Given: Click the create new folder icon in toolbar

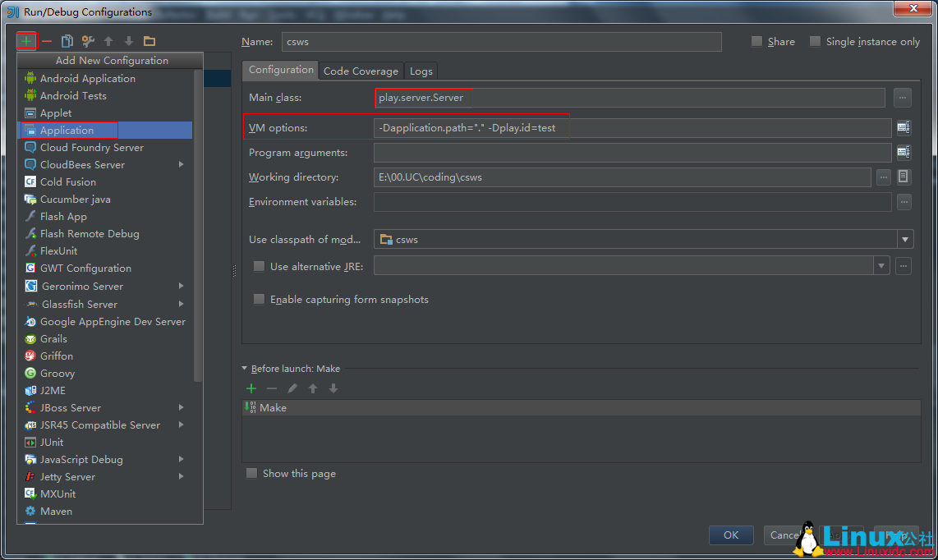Looking at the screenshot, I should [x=149, y=41].
